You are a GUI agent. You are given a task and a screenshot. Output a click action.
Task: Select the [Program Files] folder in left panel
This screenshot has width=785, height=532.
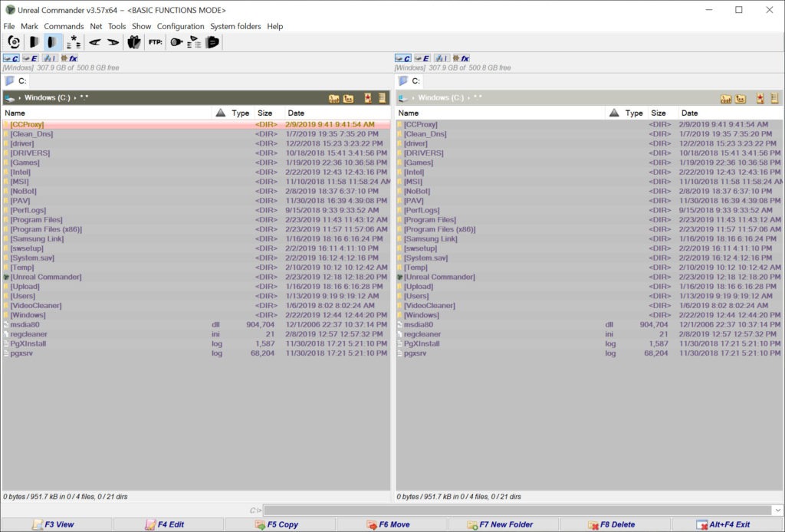pos(195,220)
